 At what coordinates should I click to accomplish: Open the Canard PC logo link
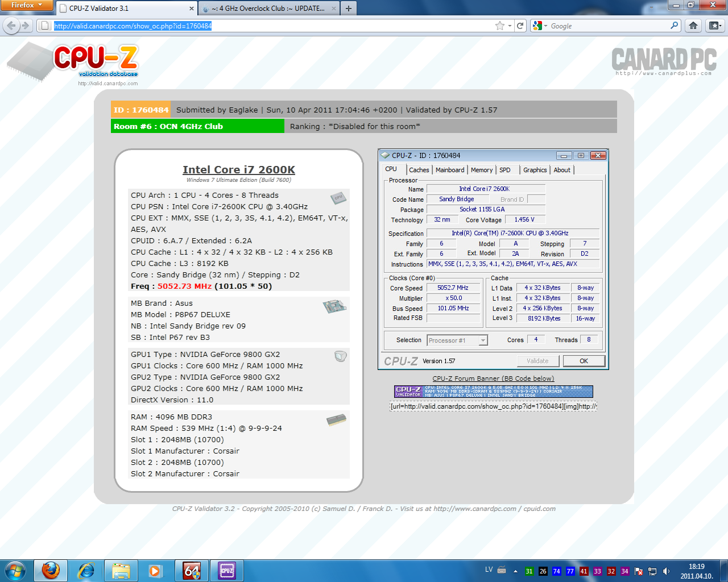tap(664, 61)
